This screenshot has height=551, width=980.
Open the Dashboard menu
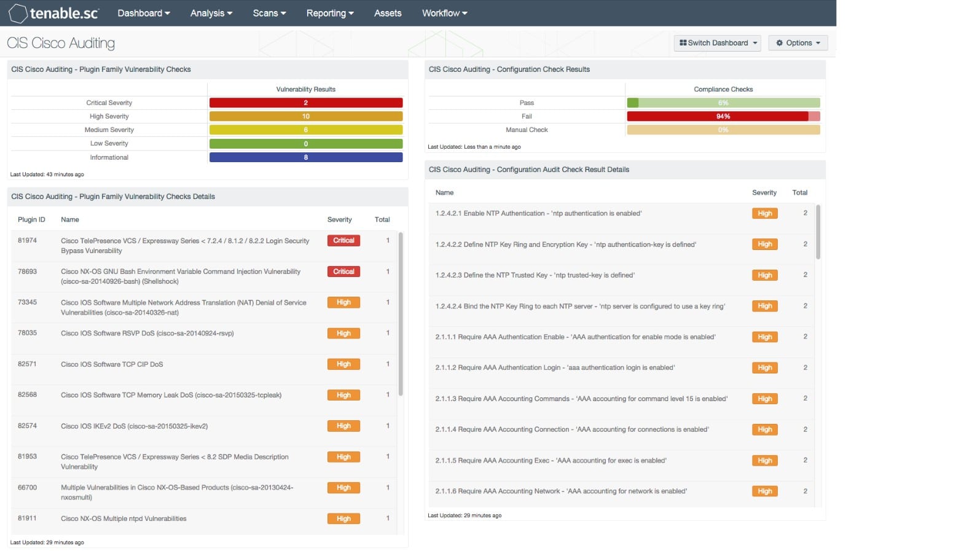144,13
